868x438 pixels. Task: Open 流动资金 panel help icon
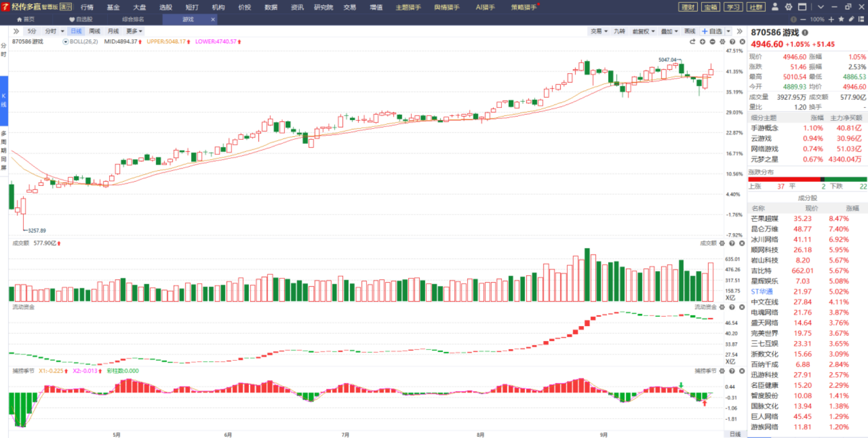pyautogui.click(x=732, y=307)
